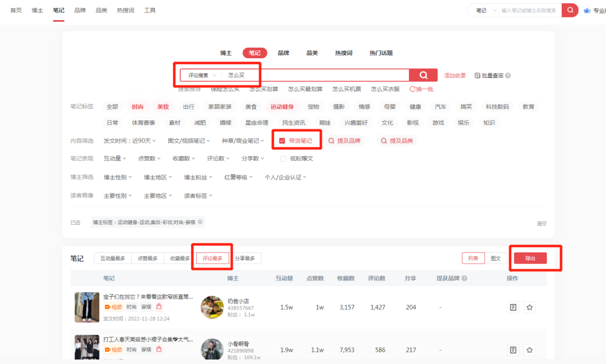Star 小骨啊骨's note in the 操作 column
The width and height of the screenshot is (606, 364).
[529, 349]
